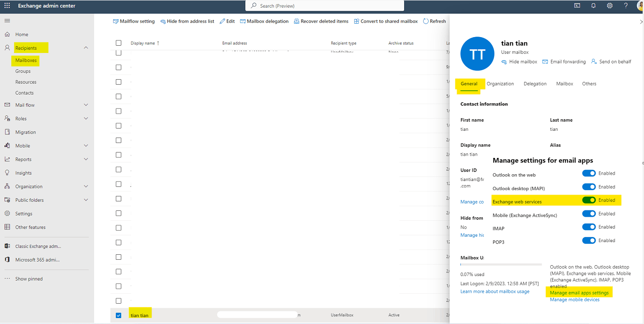Click Hide mailbox in the details panel
Image resolution: width=644 pixels, height=324 pixels.
click(519, 62)
